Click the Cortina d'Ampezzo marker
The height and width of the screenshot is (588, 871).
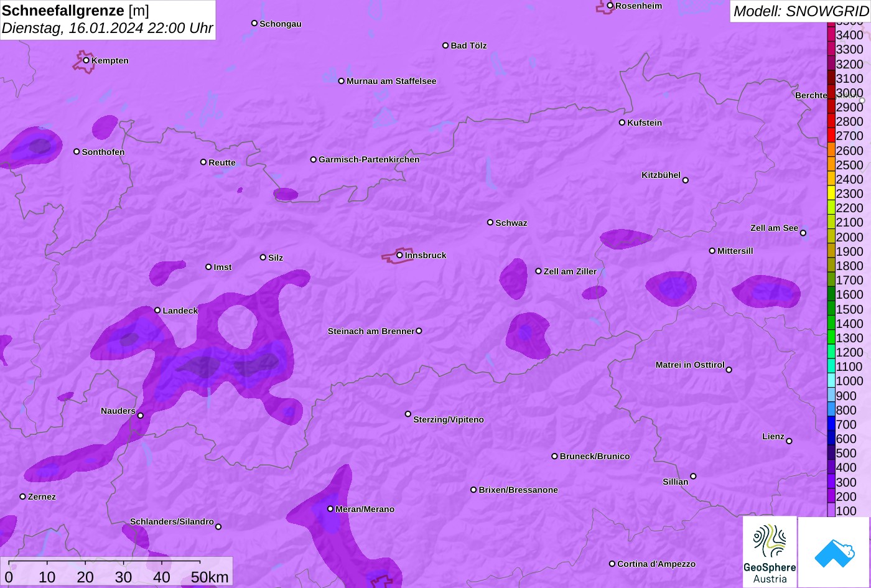click(612, 564)
